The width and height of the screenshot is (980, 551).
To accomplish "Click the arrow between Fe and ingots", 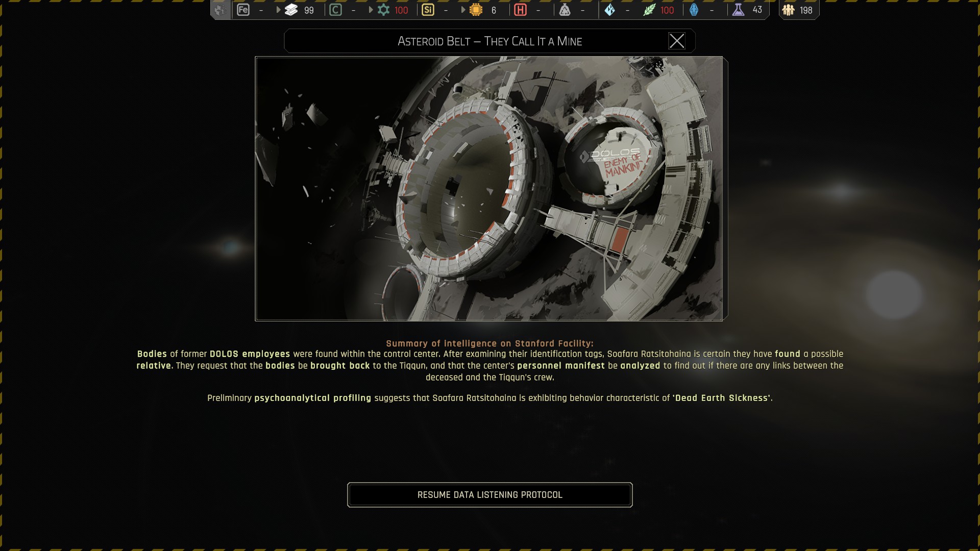I will coord(278,10).
